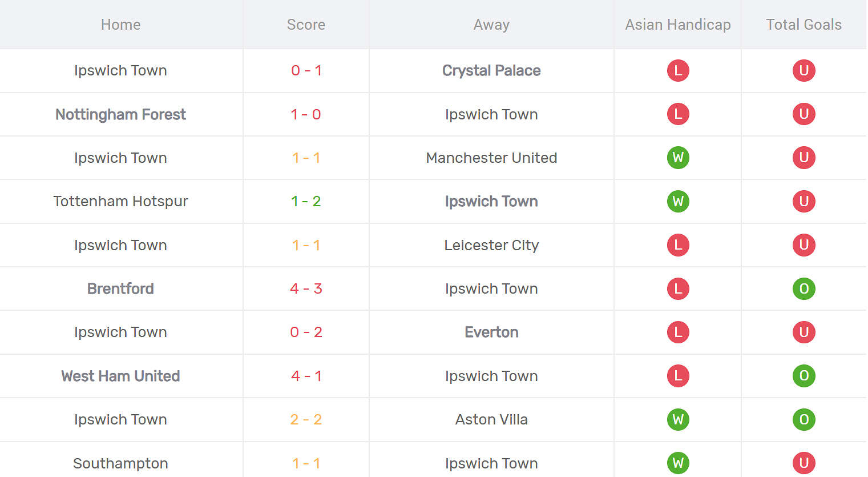Viewport: 868px width, 477px height.
Task: Click the W badge in Tottenham Hotspur row
Action: coord(678,201)
